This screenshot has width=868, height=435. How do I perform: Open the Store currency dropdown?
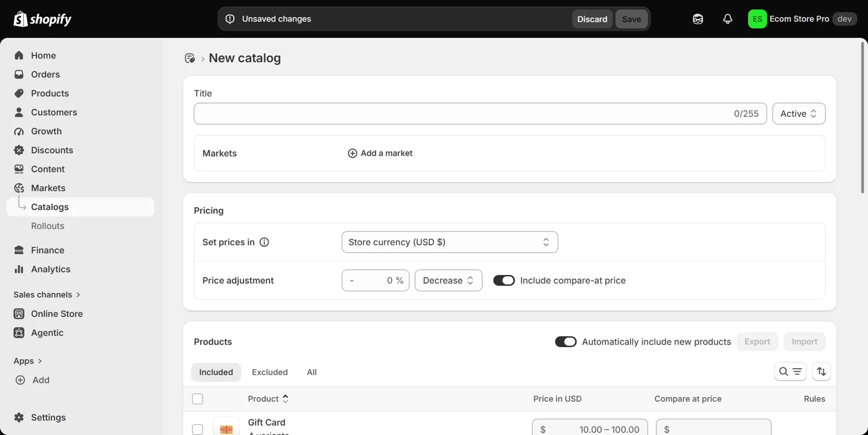450,242
